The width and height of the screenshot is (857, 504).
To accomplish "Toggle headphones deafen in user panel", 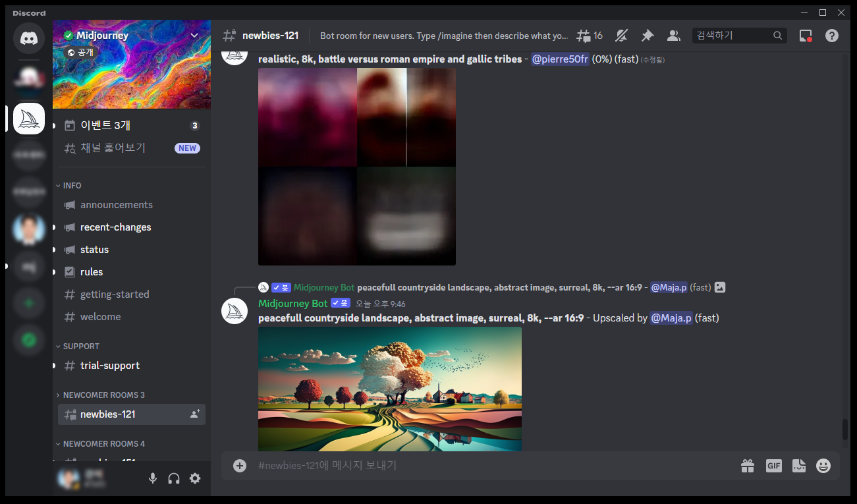I will click(174, 478).
